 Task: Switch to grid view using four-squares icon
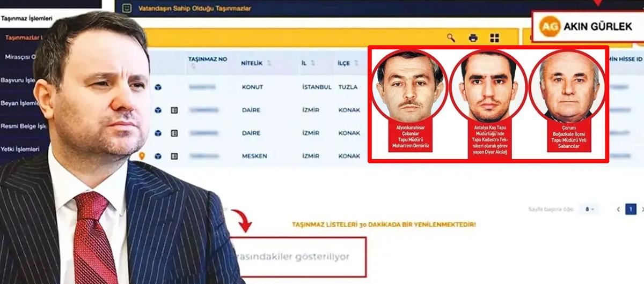[495, 38]
